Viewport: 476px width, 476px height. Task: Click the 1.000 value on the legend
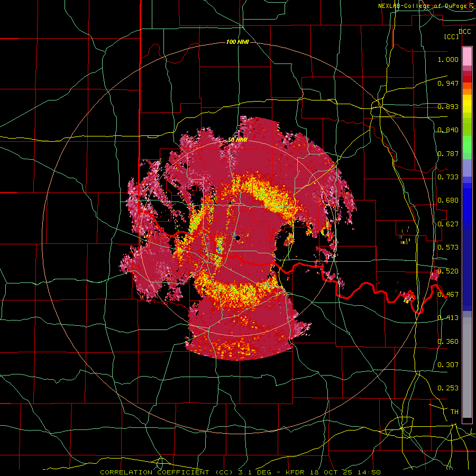(448, 59)
